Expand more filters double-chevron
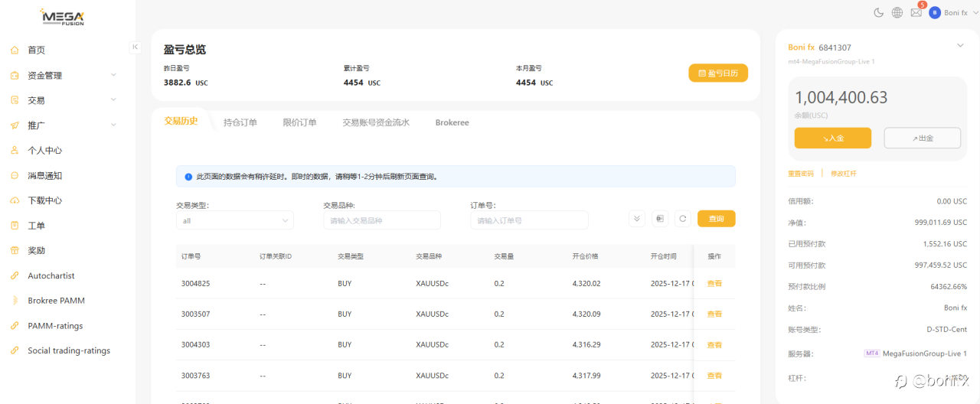980x404 pixels. coord(636,219)
